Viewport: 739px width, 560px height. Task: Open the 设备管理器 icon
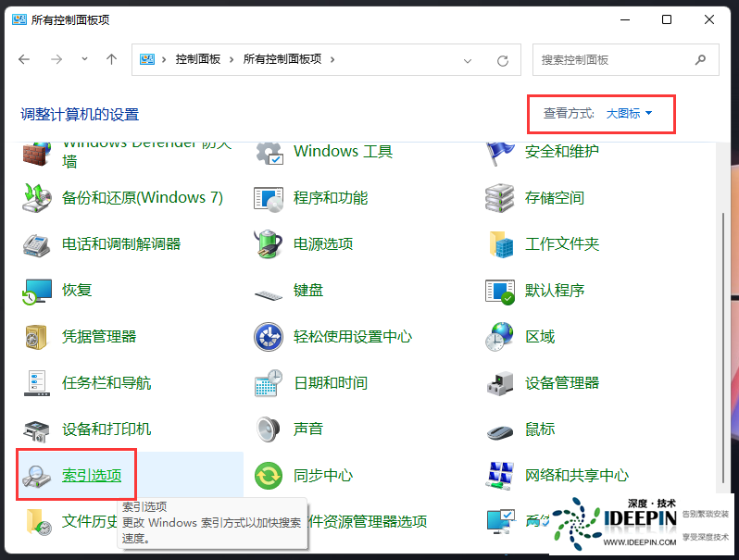(x=500, y=383)
